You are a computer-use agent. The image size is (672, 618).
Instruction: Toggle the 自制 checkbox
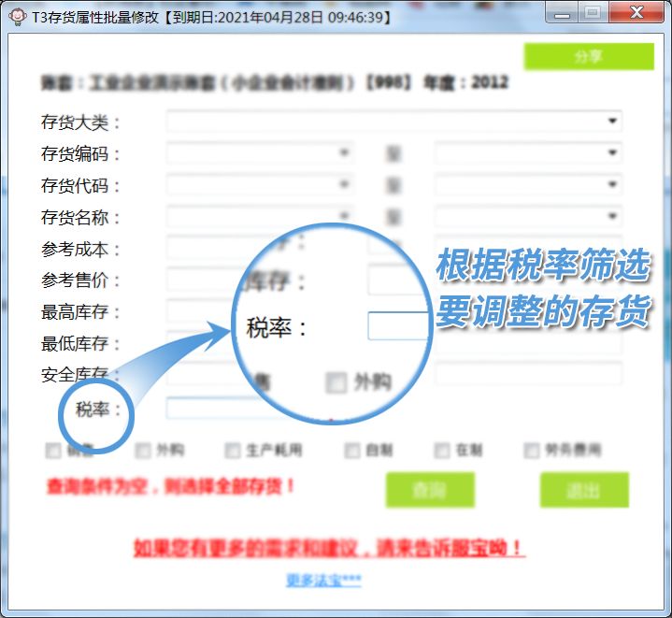352,451
